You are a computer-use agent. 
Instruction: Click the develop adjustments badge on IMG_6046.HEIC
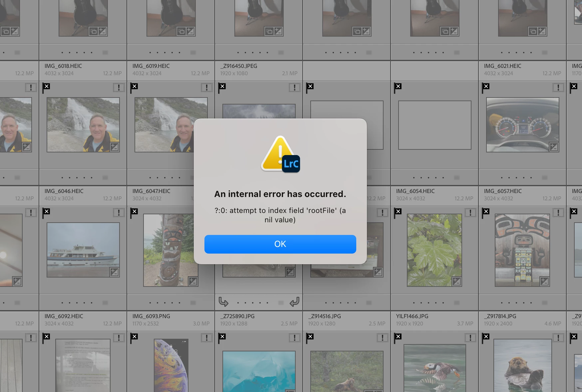tap(115, 272)
